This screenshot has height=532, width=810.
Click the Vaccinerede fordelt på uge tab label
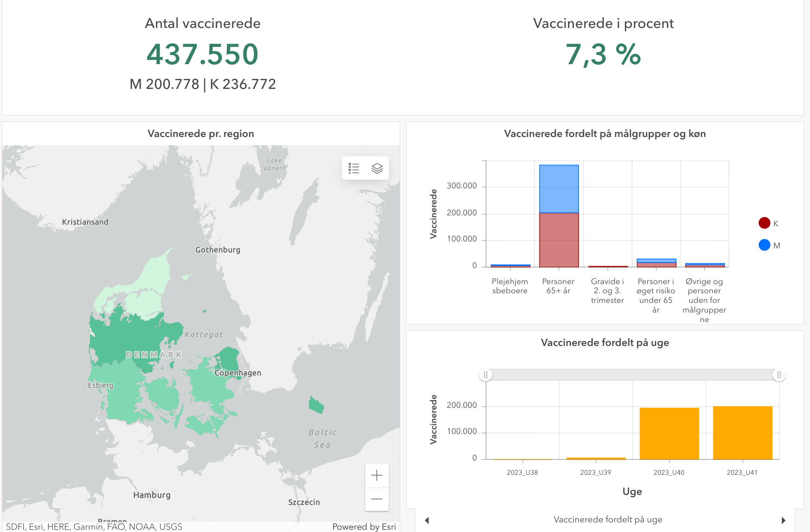[x=607, y=520]
